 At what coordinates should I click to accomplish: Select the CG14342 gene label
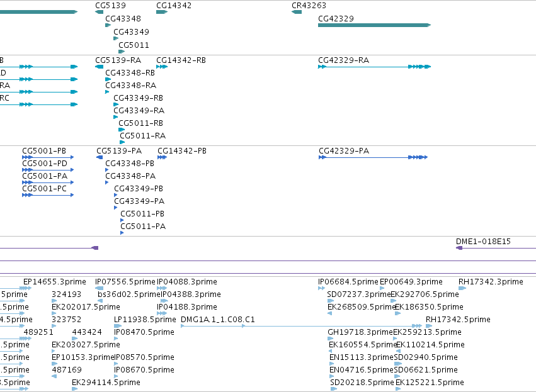click(x=174, y=6)
